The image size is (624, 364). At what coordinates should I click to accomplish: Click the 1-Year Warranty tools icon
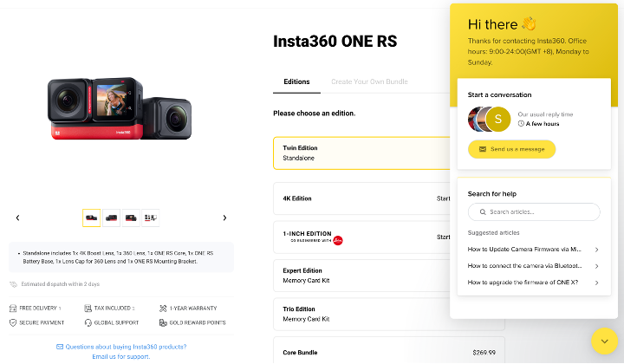click(163, 308)
